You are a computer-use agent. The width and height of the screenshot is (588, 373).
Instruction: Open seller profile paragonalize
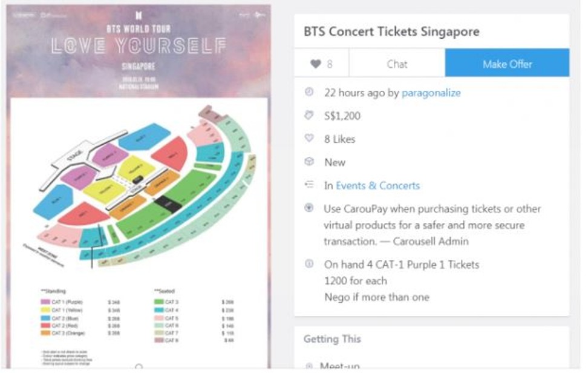(x=431, y=93)
